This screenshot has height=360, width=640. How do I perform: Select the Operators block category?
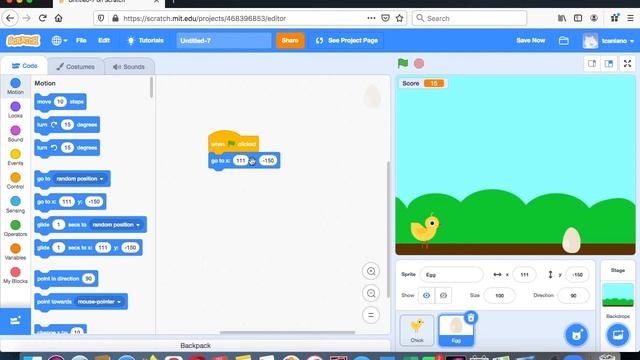click(x=16, y=228)
